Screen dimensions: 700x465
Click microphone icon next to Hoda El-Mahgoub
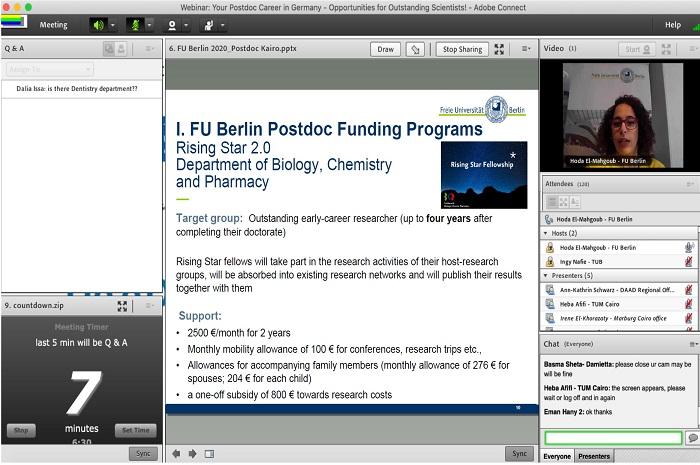pyautogui.click(x=689, y=248)
